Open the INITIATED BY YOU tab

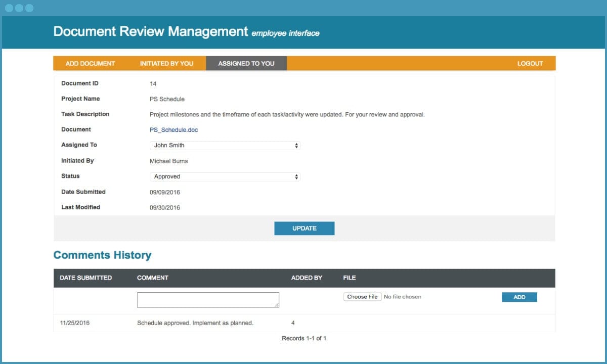tap(166, 63)
